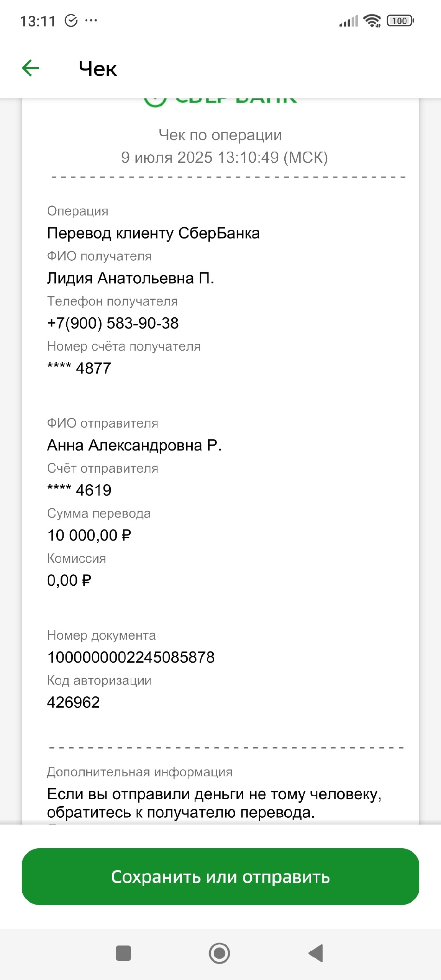Tap recipient phone number +7(900) 583-90-38
441x980 pixels.
click(x=113, y=323)
